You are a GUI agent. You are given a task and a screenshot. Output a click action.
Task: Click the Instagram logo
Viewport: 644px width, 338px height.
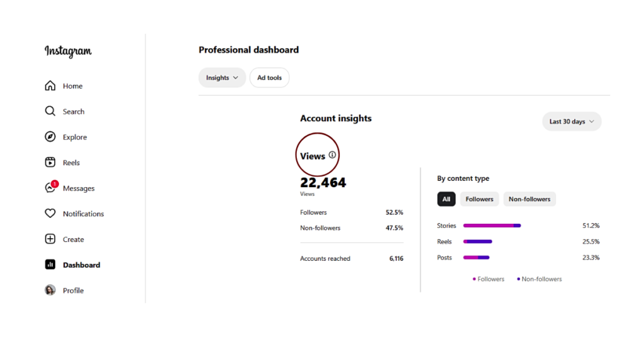[x=68, y=52]
